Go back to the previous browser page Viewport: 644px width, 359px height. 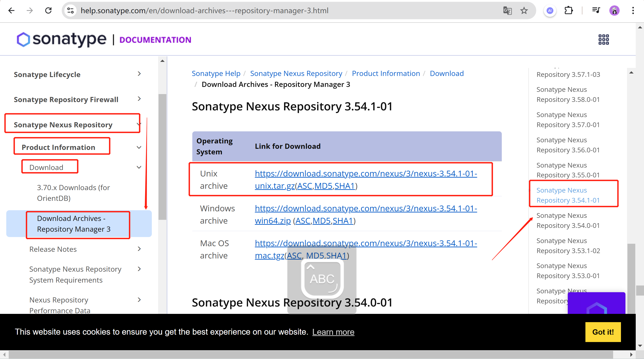pos(11,10)
